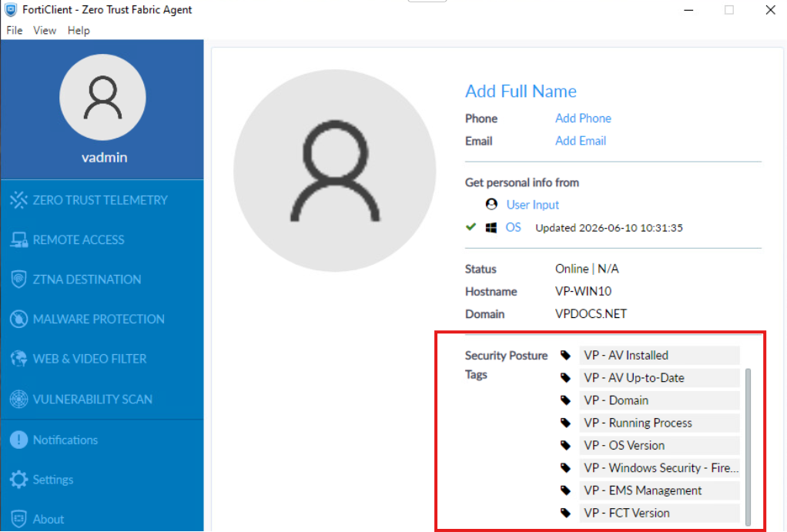The height and width of the screenshot is (532, 787).
Task: Click the tag icon beside VP - Domain
Action: coord(566,400)
